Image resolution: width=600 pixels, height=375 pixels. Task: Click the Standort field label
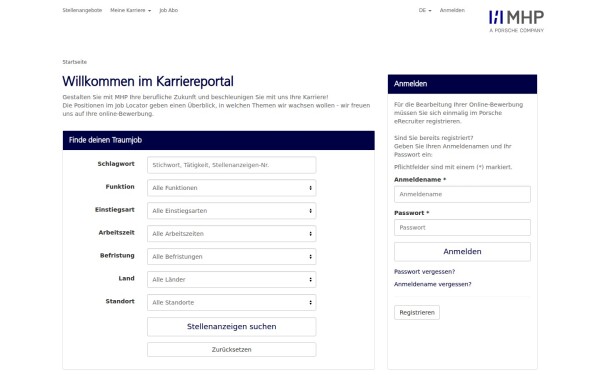click(120, 302)
